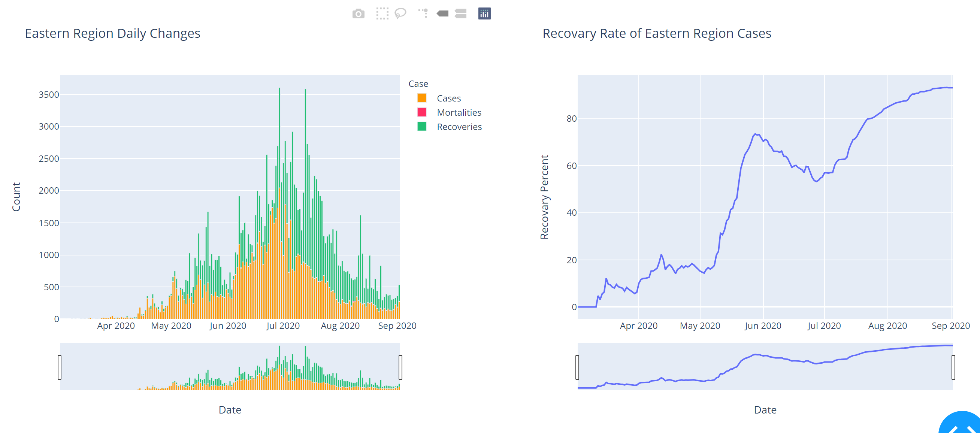Click the Recovary Rate chart title
The width and height of the screenshot is (980, 433).
656,33
